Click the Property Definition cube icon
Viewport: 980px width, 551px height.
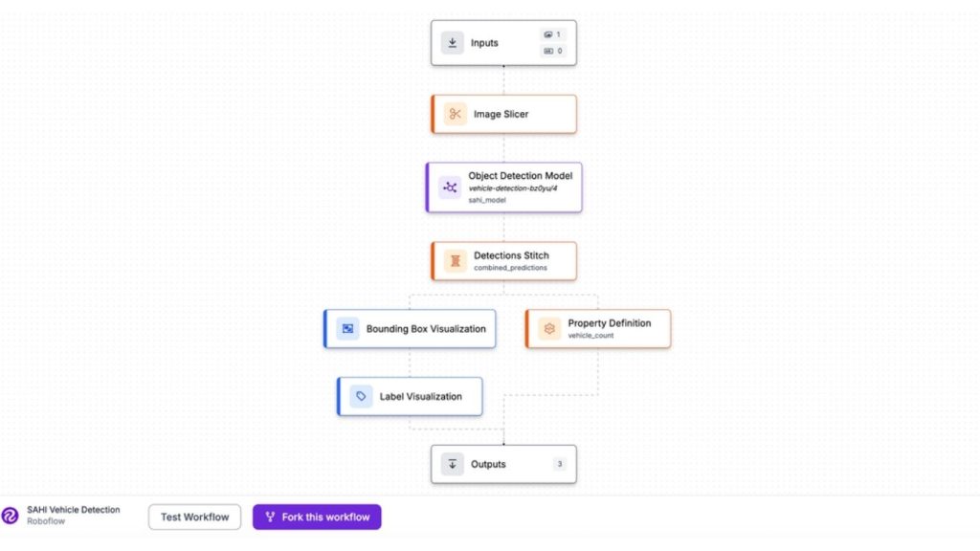pos(548,328)
